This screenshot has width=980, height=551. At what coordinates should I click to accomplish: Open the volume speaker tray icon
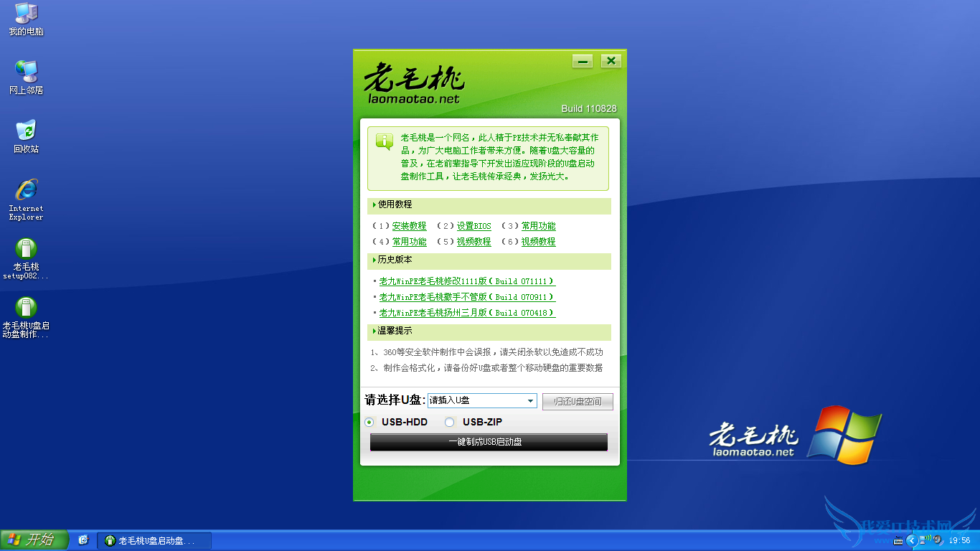(937, 540)
